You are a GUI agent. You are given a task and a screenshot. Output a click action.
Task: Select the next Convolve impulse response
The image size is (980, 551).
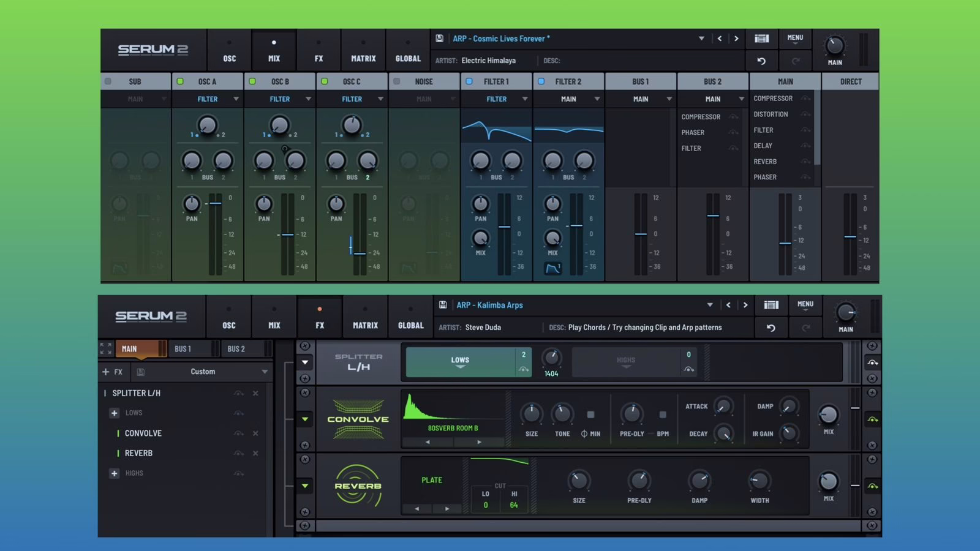point(479,441)
